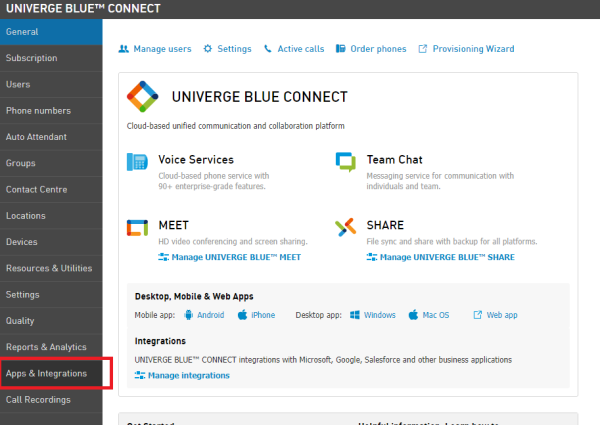Viewport: 600px width, 425px height.
Task: Click the UNIVERGE BLUE CONNECT header title
Action: point(83,8)
